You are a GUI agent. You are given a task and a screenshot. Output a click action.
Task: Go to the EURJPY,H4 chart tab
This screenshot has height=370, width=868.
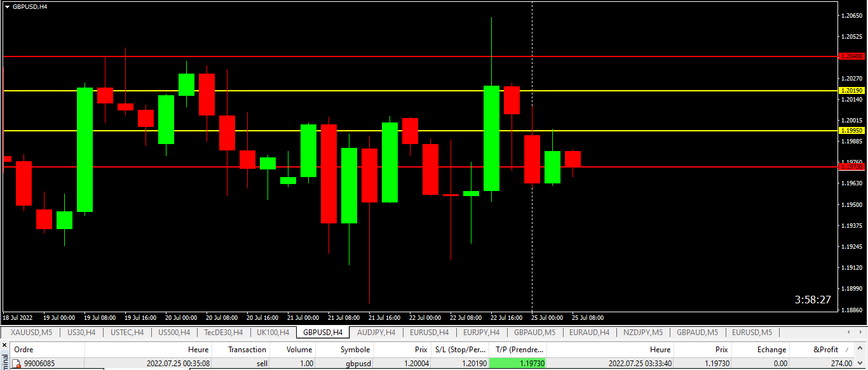coord(481,333)
